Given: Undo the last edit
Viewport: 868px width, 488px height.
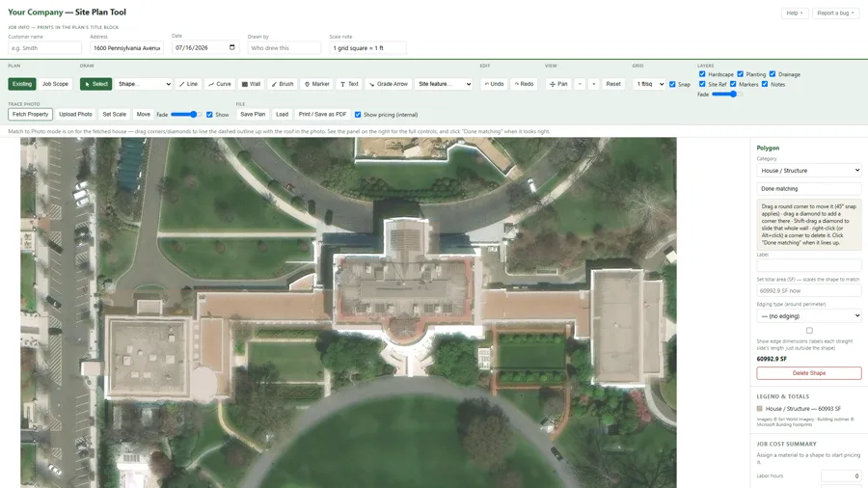Looking at the screenshot, I should pos(494,84).
